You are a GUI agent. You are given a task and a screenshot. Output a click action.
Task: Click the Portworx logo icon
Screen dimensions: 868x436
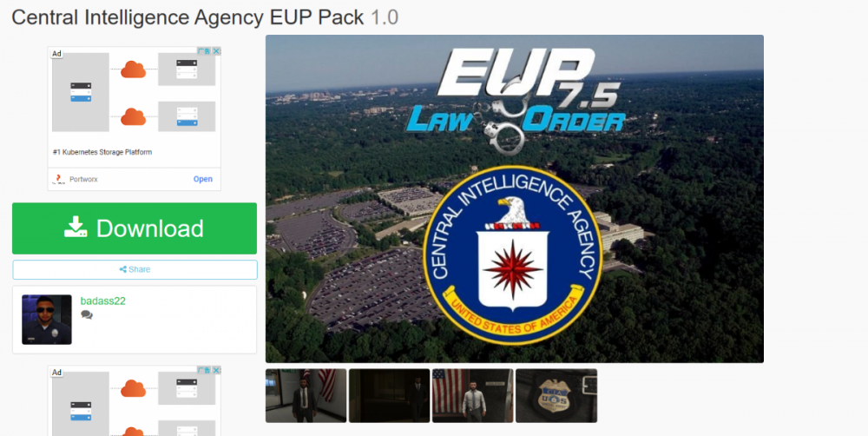tap(58, 179)
